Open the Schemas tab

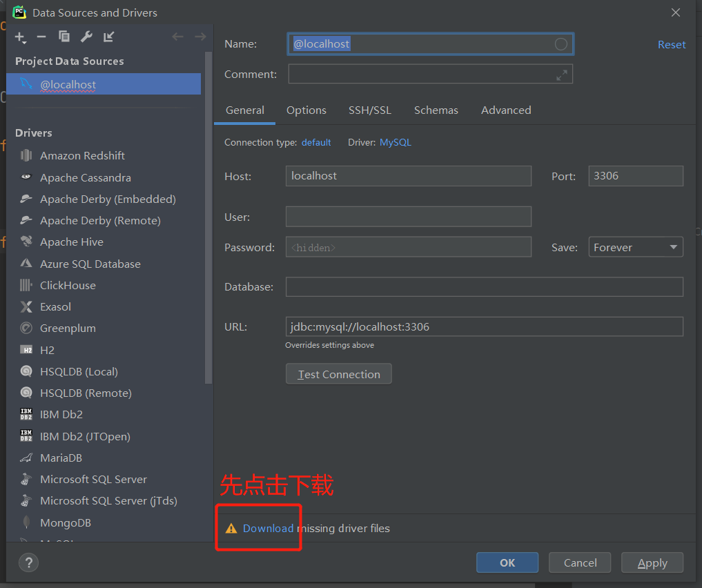(436, 110)
